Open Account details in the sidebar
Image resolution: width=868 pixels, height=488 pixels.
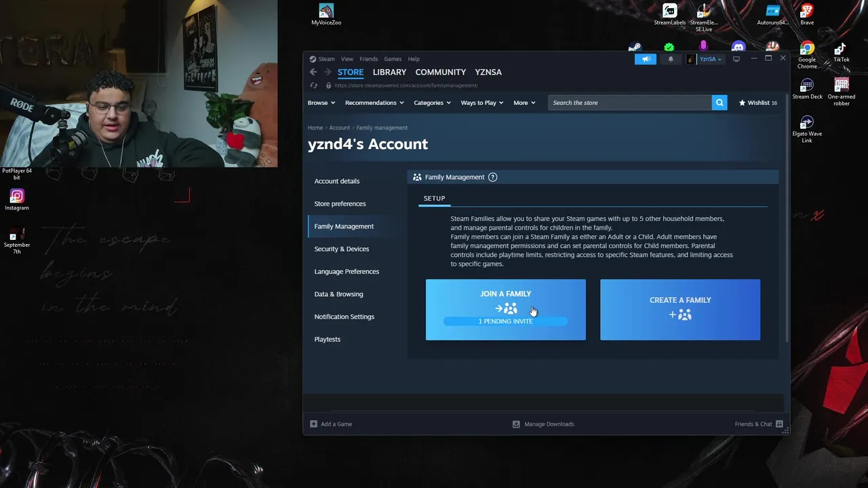[x=337, y=181]
